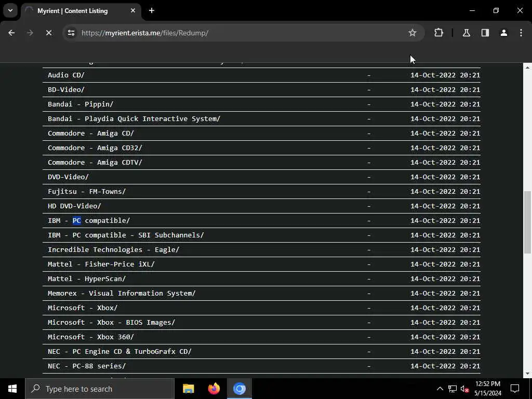532x399 pixels.
Task: Click the page vertical scrollbar thumb
Action: 527,222
